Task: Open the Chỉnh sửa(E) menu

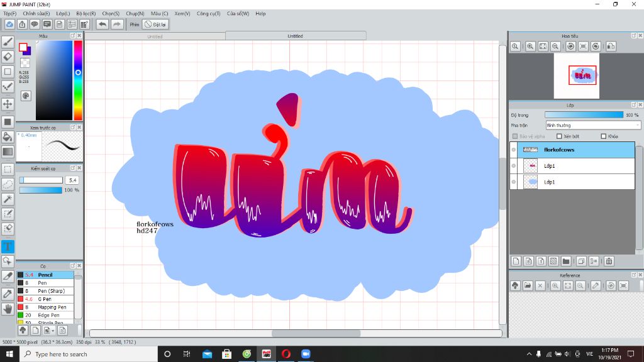Action: tap(36, 14)
